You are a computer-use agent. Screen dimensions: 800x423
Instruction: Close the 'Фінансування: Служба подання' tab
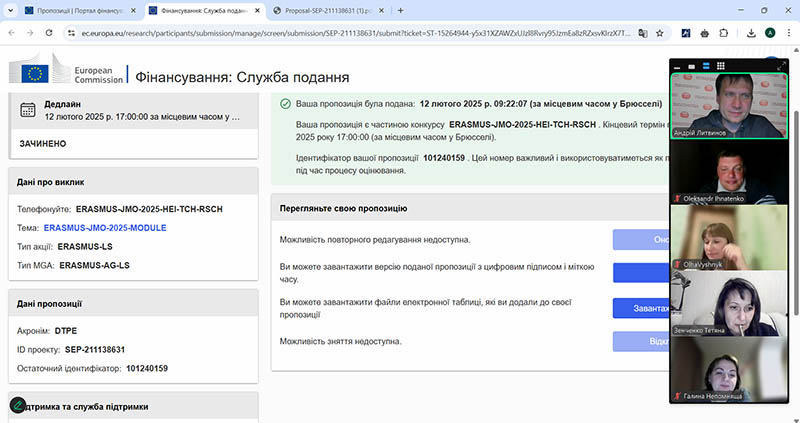pyautogui.click(x=257, y=10)
